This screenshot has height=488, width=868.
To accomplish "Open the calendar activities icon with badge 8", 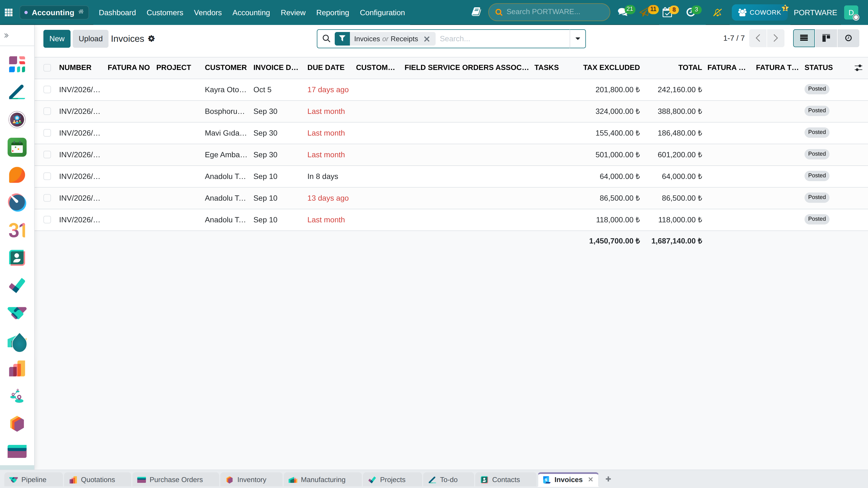I will [x=667, y=12].
